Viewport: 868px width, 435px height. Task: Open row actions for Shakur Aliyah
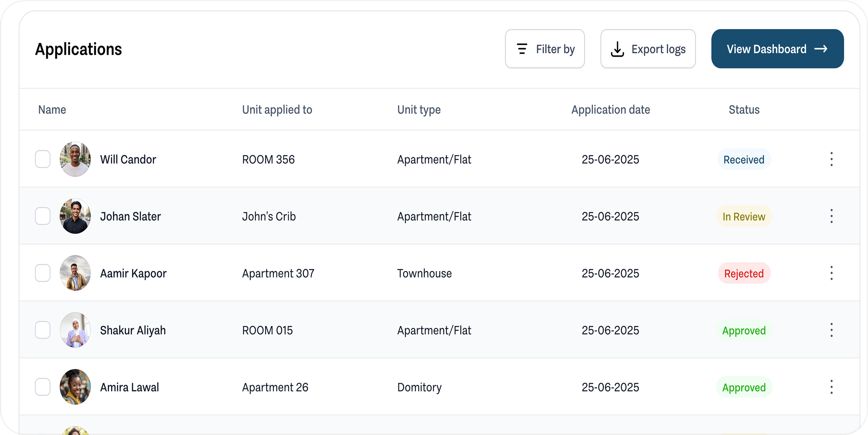coord(831,330)
